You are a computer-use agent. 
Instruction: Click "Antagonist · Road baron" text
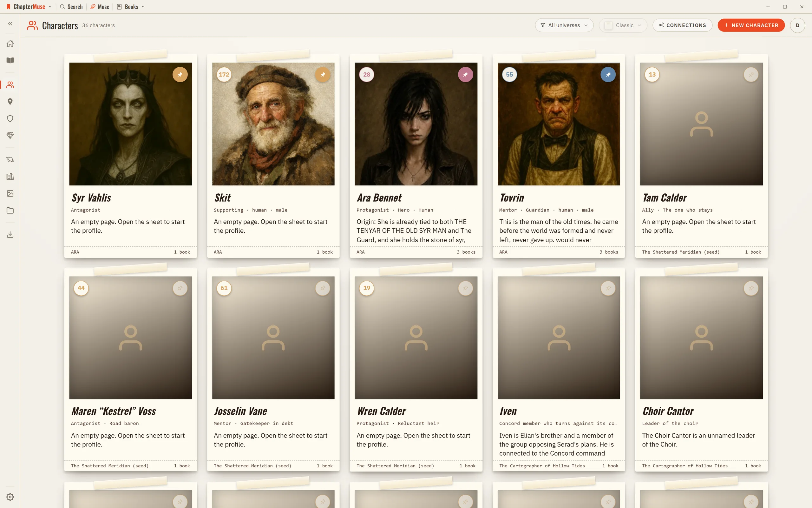click(105, 423)
